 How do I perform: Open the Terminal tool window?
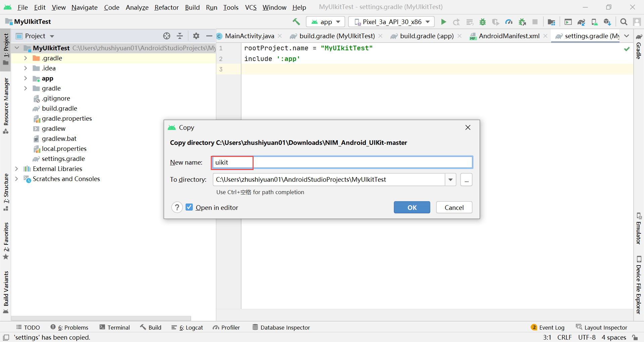[x=115, y=328]
